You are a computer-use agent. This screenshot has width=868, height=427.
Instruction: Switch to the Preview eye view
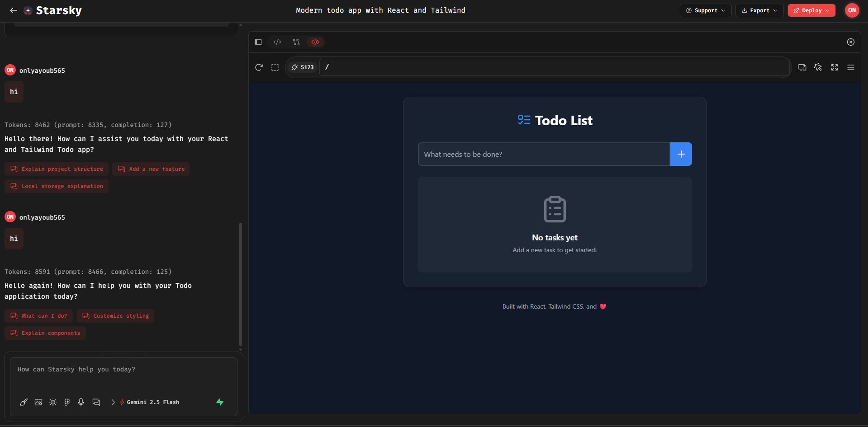[315, 42]
